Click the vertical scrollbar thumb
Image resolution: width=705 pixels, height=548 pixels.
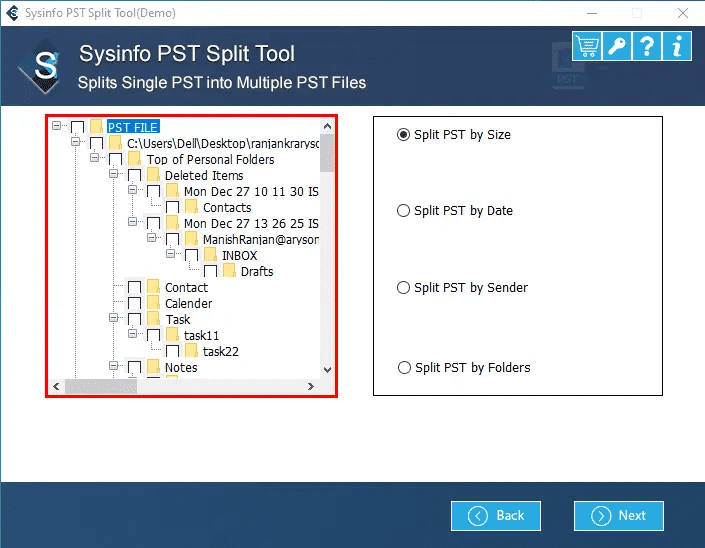coord(327,153)
